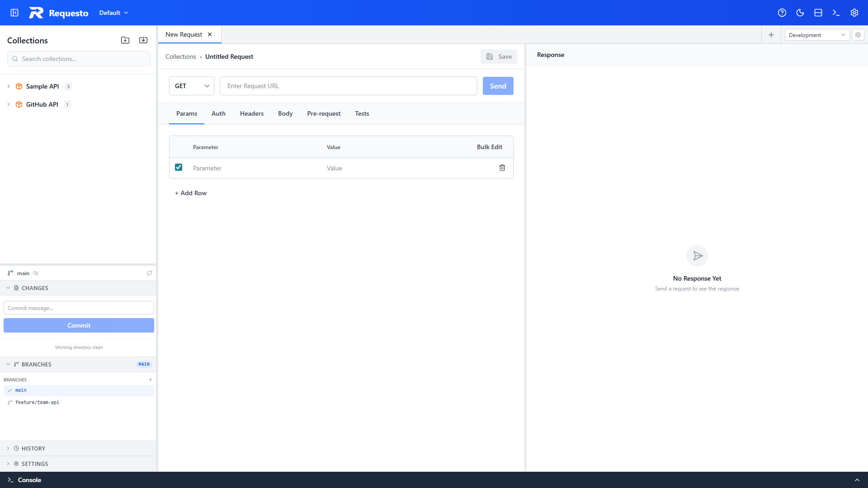Open the Collections breadcrumb link
Screen dimensions: 868x488
[x=181, y=56]
